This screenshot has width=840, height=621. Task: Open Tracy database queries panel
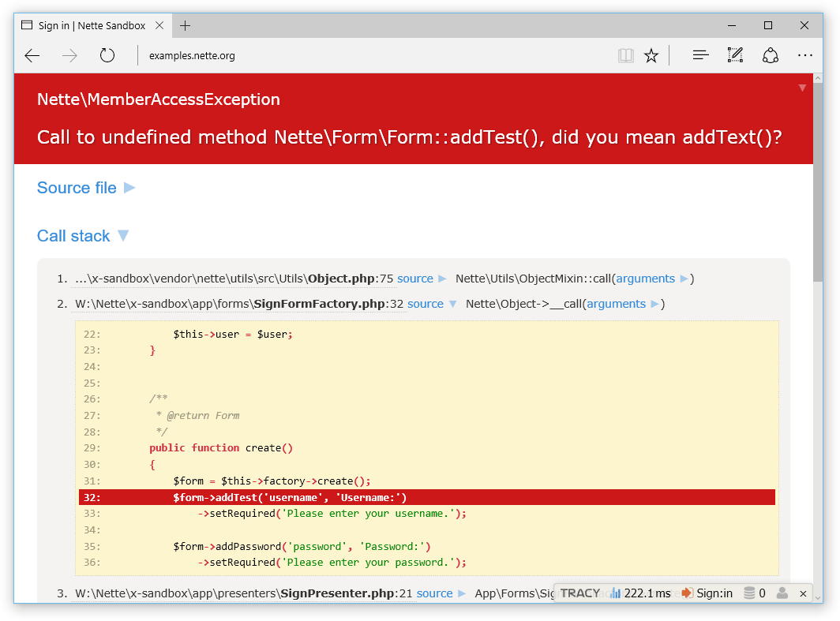pyautogui.click(x=755, y=593)
